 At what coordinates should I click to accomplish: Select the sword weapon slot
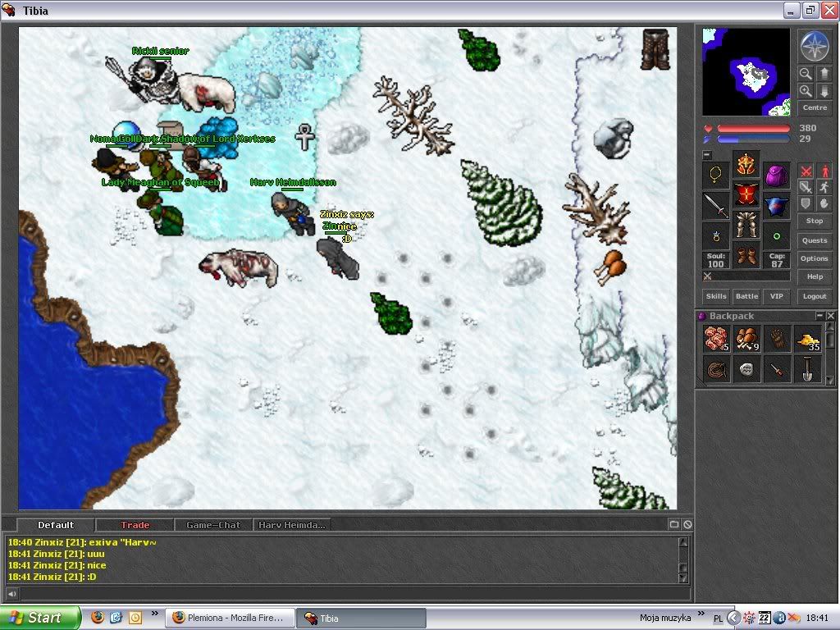[x=715, y=206]
